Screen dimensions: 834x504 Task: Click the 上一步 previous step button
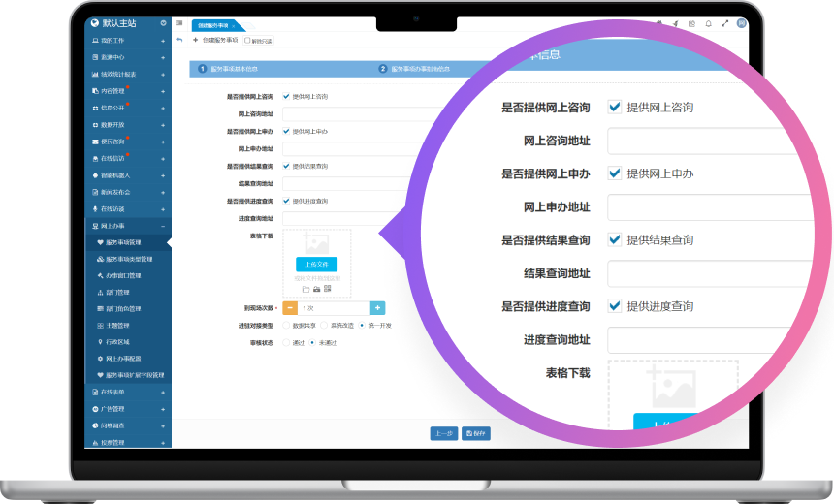pos(443,433)
